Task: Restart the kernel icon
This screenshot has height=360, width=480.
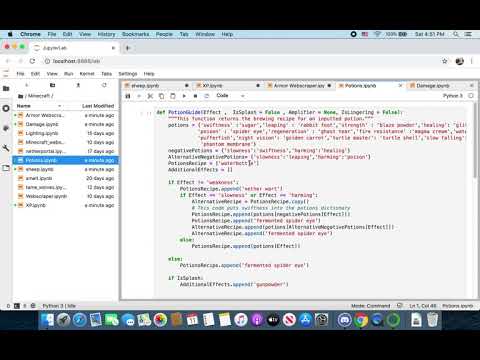Action: (207, 96)
